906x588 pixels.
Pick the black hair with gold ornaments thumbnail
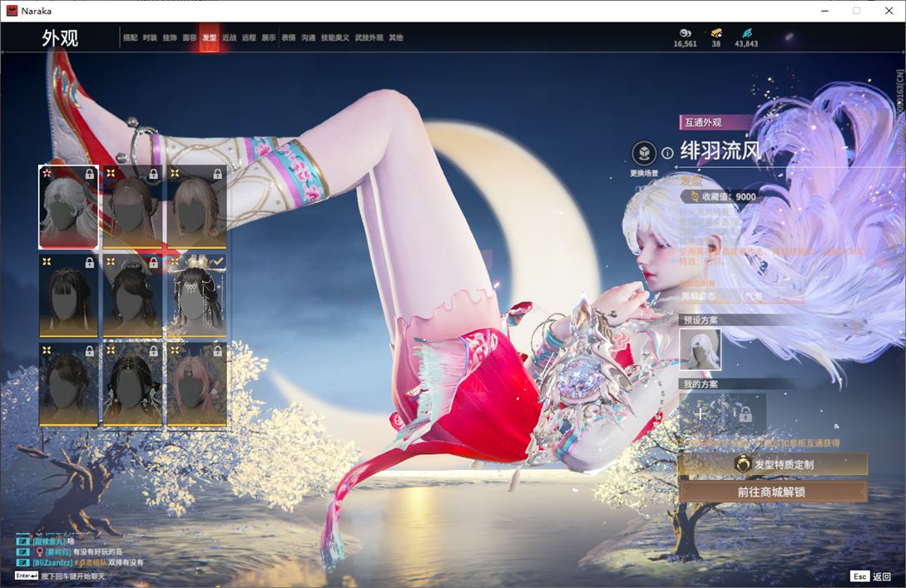click(132, 384)
